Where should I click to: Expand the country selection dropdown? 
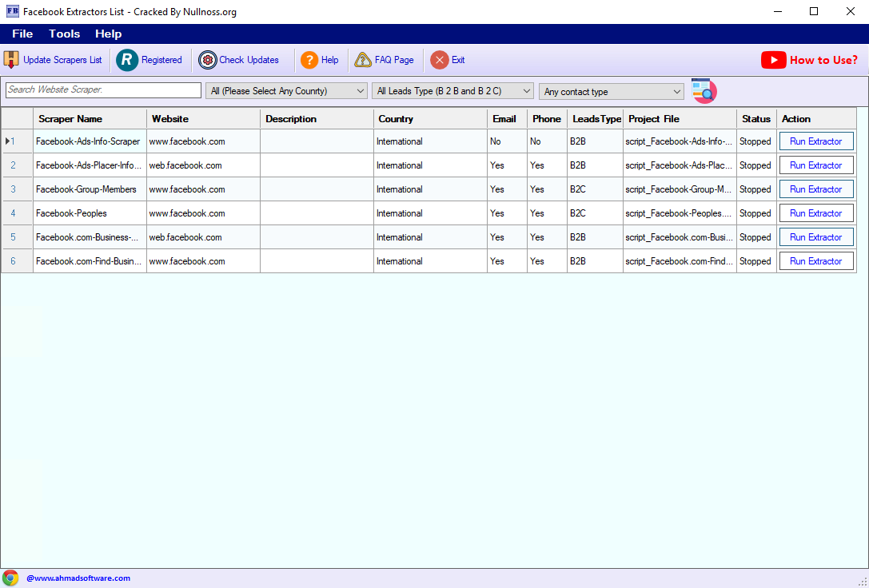[x=286, y=91]
